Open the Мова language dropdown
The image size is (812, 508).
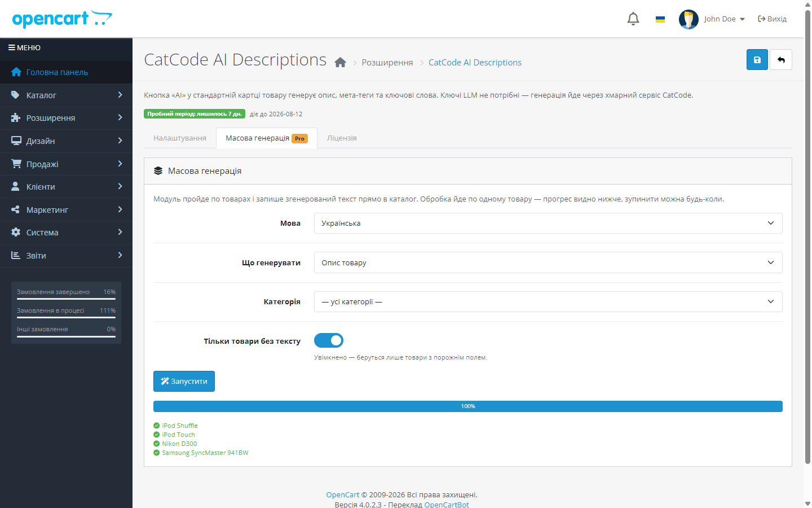pos(548,223)
